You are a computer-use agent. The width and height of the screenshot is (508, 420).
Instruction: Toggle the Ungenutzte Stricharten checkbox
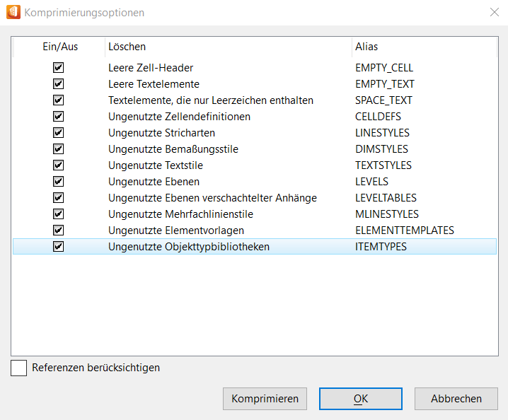[x=59, y=133]
